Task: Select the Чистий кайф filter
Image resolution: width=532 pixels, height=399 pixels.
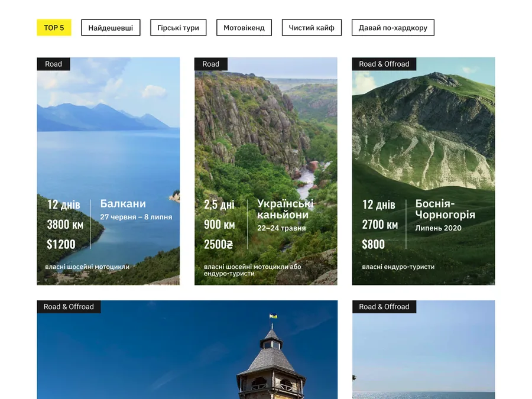Action: 312,27
